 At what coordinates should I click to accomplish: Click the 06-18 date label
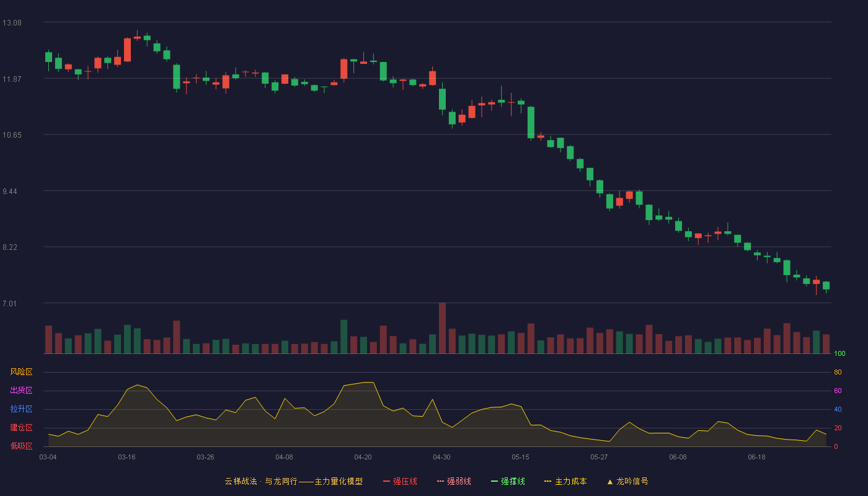(x=756, y=457)
